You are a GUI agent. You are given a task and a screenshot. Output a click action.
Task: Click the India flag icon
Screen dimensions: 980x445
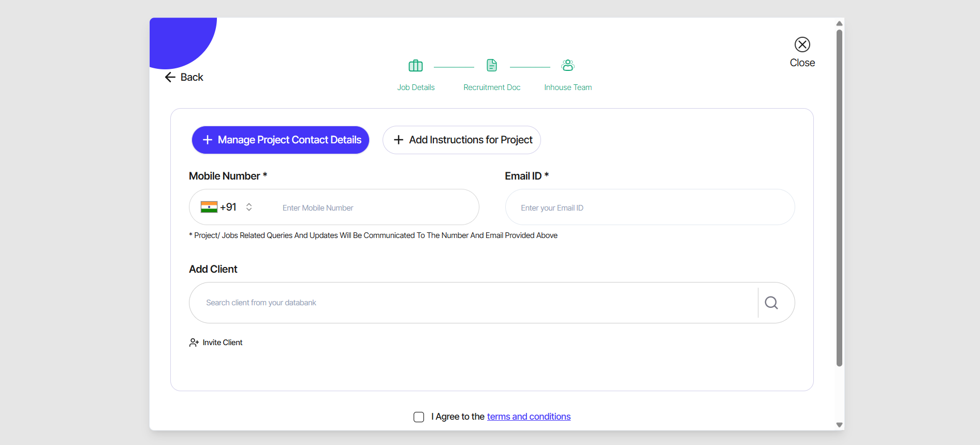209,207
